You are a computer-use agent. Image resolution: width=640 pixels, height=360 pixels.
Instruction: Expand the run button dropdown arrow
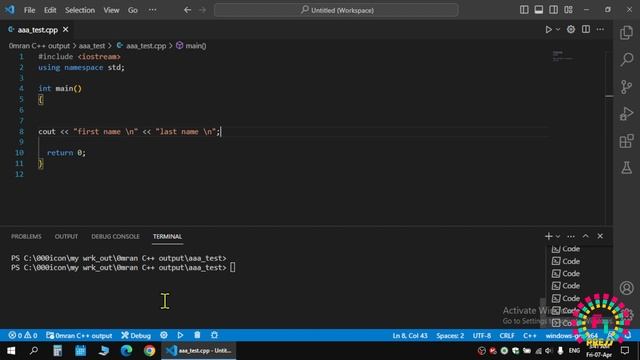pos(558,29)
